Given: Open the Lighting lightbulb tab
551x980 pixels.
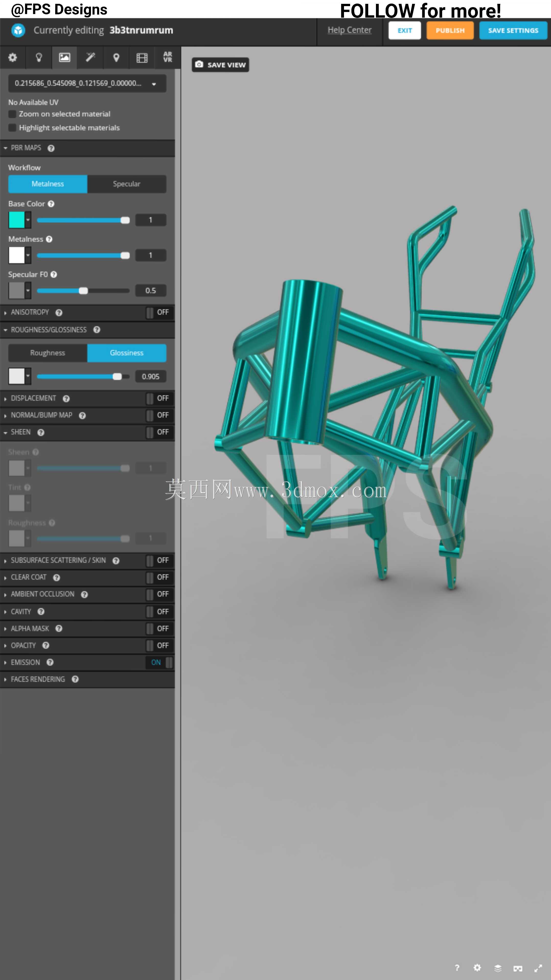Looking at the screenshot, I should pyautogui.click(x=38, y=57).
